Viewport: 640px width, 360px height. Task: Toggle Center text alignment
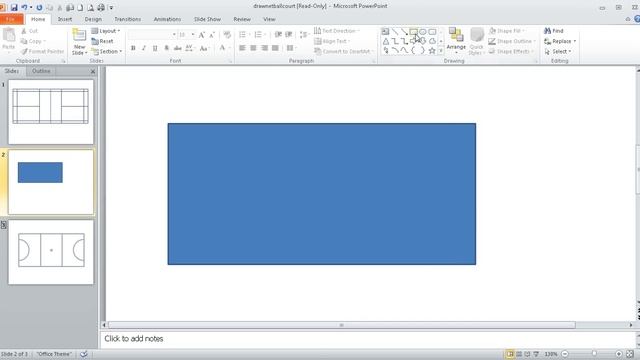pyautogui.click(x=253, y=48)
